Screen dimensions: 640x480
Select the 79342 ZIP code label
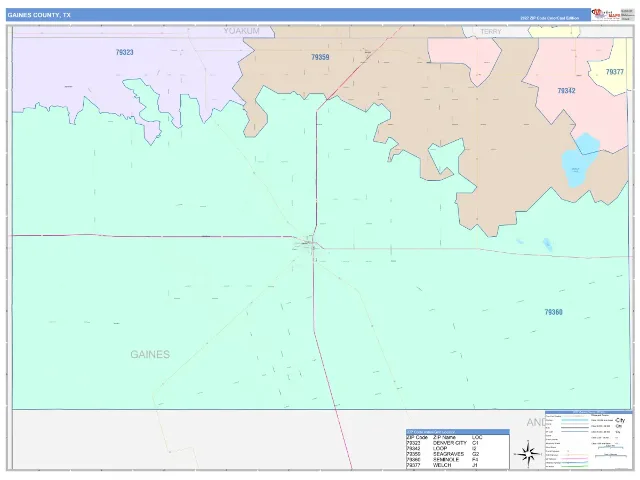(x=567, y=91)
